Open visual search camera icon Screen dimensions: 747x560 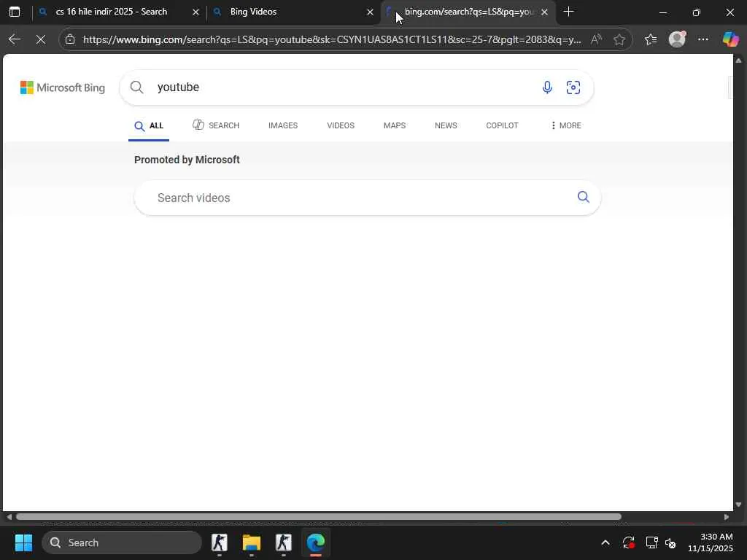click(x=573, y=87)
